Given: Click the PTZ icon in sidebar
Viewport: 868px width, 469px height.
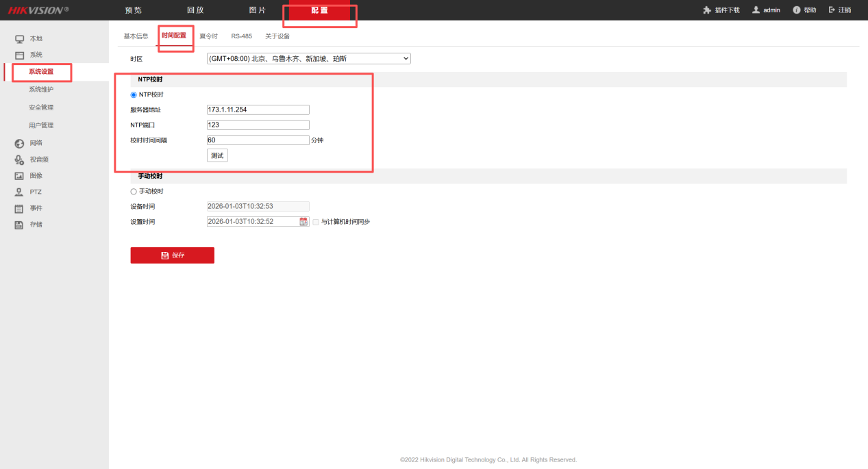Looking at the screenshot, I should (x=20, y=192).
